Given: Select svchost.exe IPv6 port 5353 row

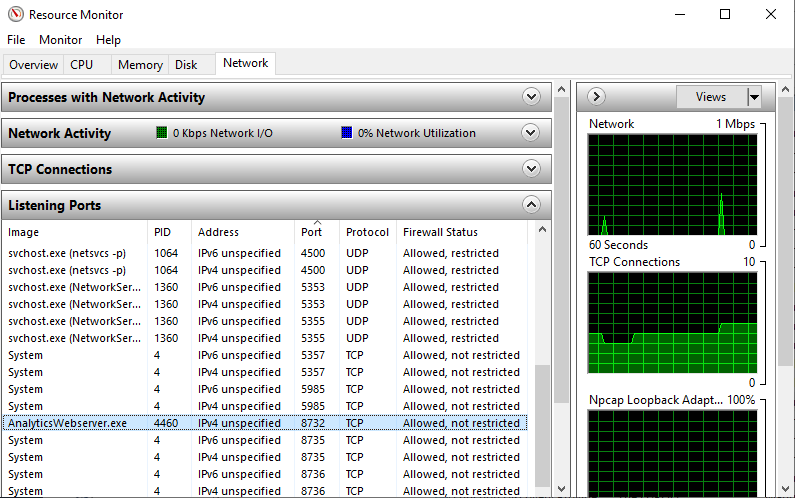Looking at the screenshot, I should tap(265, 287).
